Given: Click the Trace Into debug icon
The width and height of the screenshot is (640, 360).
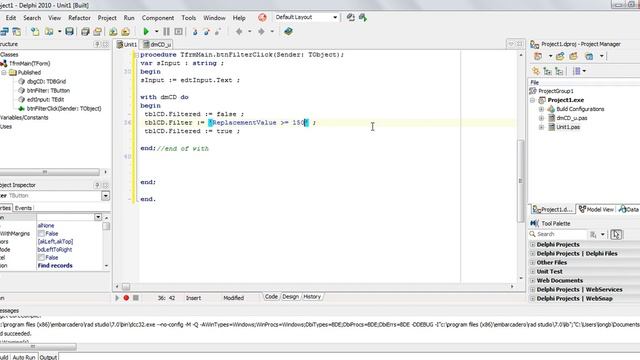Looking at the screenshot, I should point(195,31).
